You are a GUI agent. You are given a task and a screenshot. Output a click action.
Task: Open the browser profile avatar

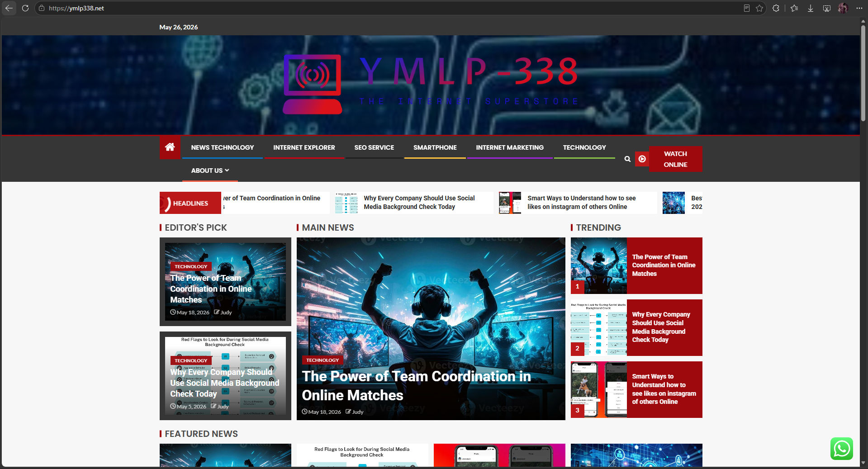coord(843,8)
